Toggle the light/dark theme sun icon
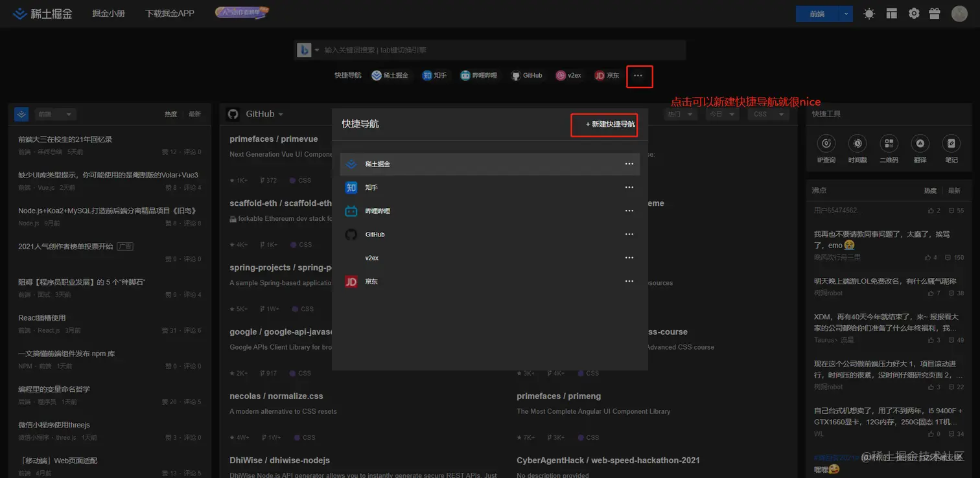Image resolution: width=980 pixels, height=478 pixels. point(869,14)
